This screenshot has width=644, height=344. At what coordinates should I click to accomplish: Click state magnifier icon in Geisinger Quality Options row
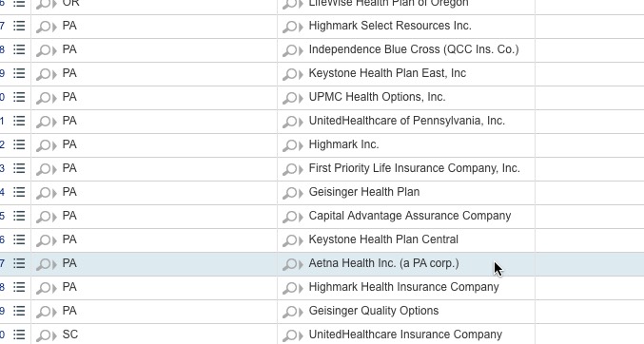(x=47, y=312)
